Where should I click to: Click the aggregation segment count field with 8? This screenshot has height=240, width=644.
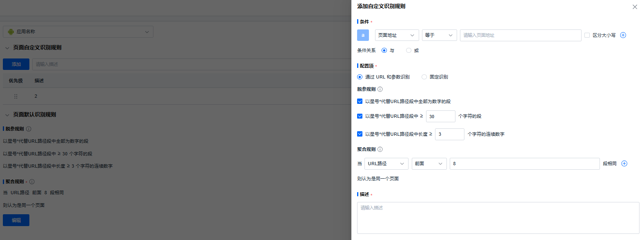point(524,164)
